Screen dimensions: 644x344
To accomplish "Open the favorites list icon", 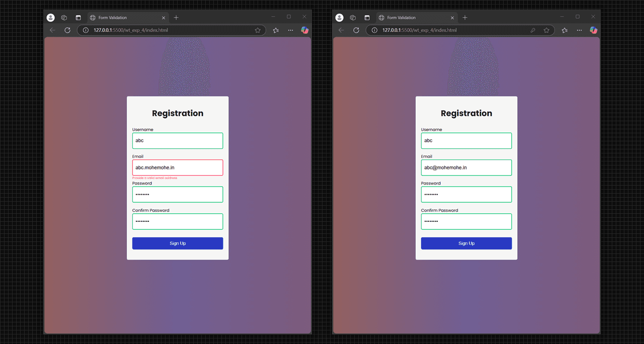I will (x=275, y=30).
